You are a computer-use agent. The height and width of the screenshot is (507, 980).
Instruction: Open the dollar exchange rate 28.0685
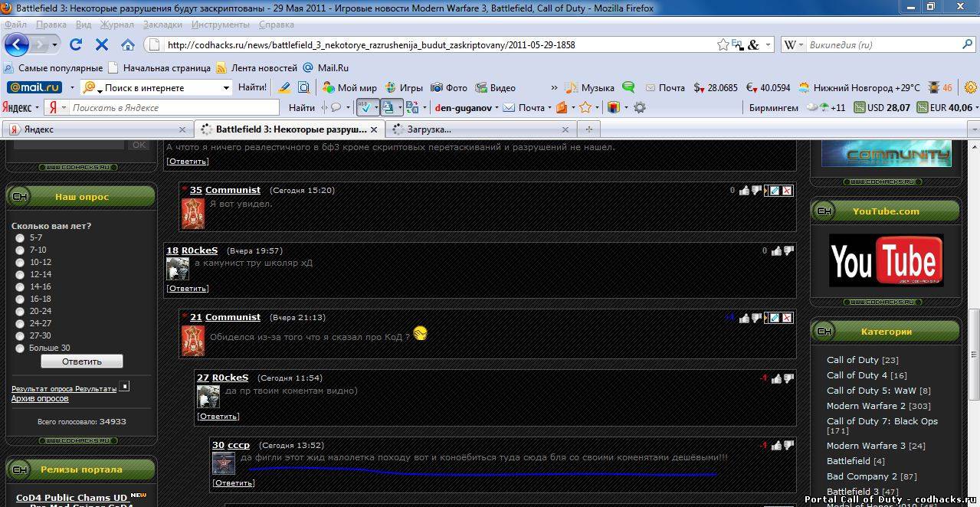716,87
